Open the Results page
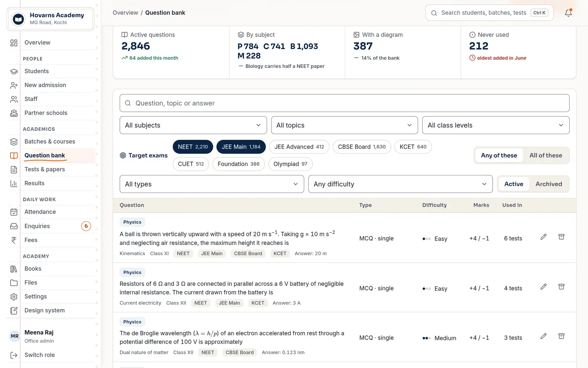Screen dimensions: 588x368 [x=51, y=183]
